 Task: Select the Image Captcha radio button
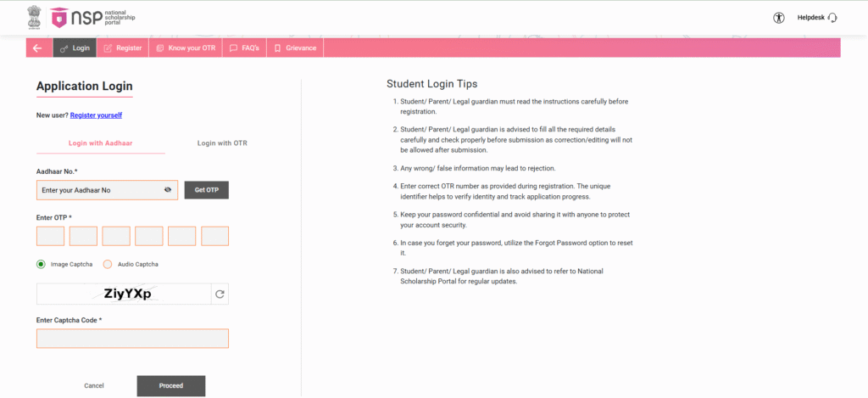pyautogui.click(x=42, y=264)
